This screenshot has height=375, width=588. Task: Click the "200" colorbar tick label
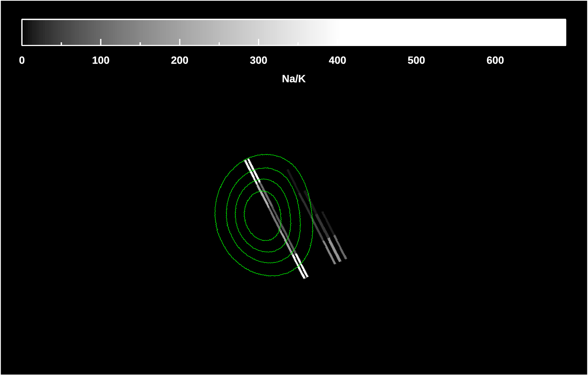pos(179,61)
